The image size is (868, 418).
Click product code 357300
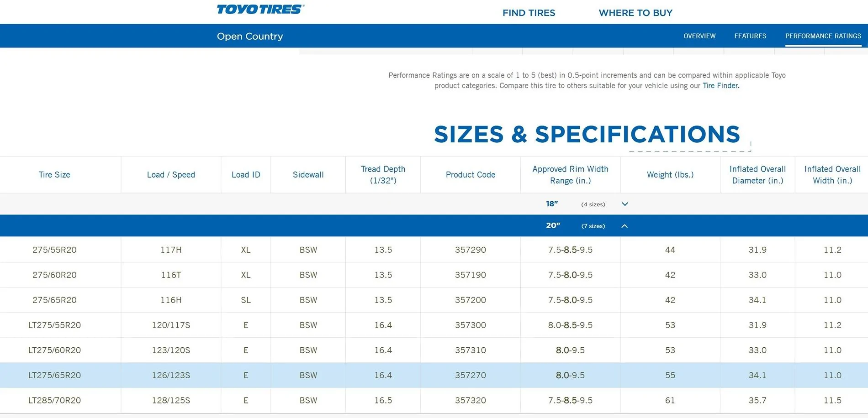[x=471, y=325]
